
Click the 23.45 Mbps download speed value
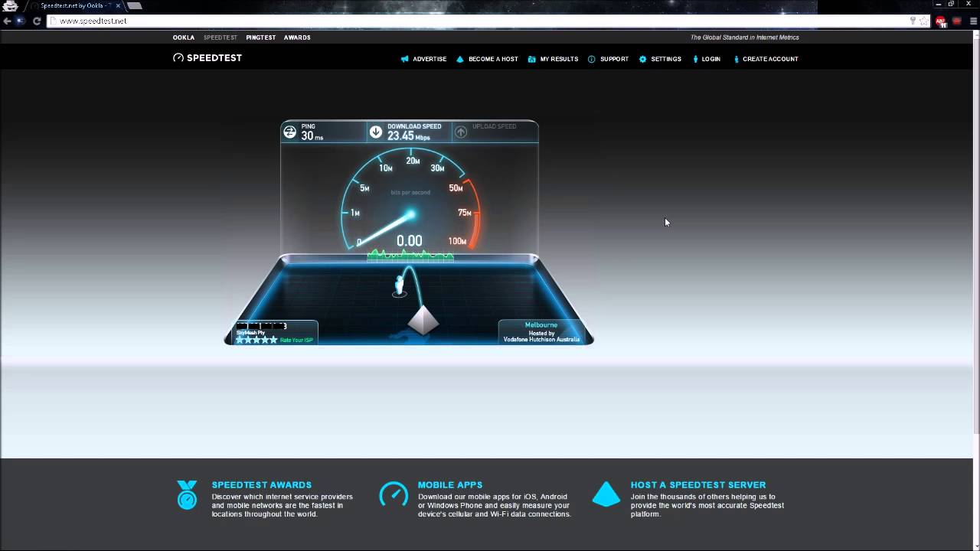coord(408,136)
